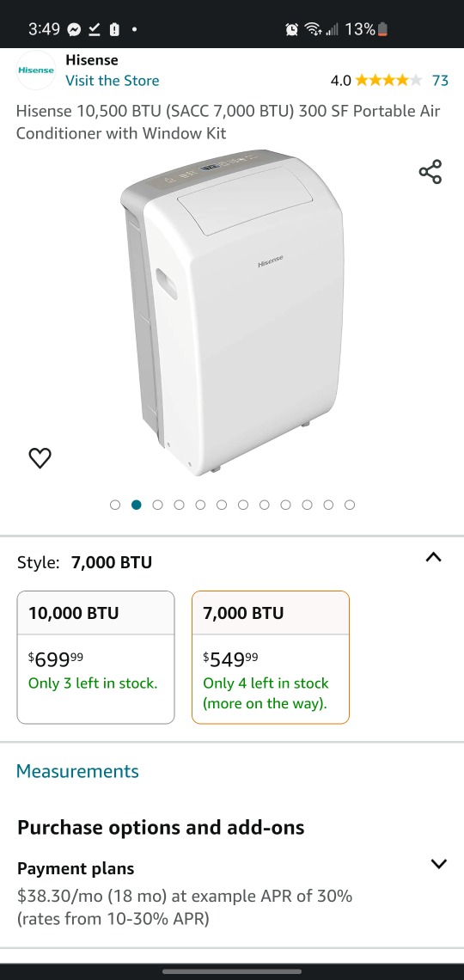Add item to wishlist with heart icon
The height and width of the screenshot is (980, 464).
40,458
